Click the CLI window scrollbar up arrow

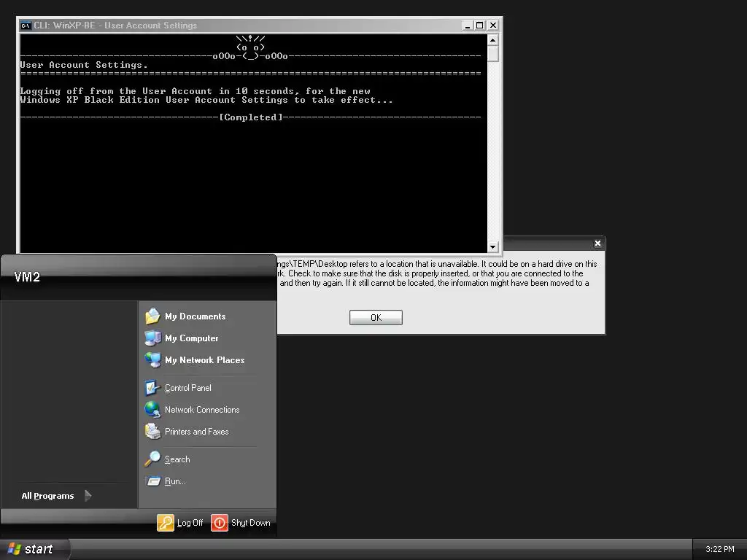pos(492,40)
